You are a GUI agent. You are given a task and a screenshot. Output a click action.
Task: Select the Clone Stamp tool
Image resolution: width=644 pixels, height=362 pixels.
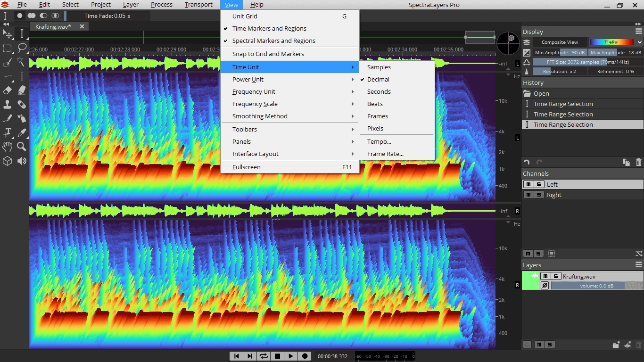pos(7,105)
